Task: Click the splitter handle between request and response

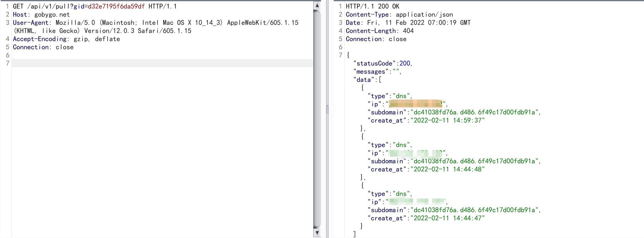Action: click(327, 110)
